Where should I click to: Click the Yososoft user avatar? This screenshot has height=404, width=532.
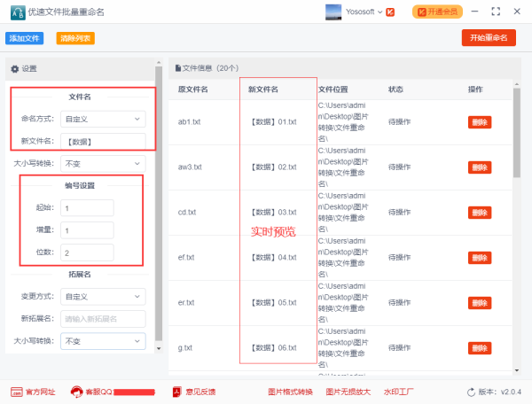click(x=335, y=12)
